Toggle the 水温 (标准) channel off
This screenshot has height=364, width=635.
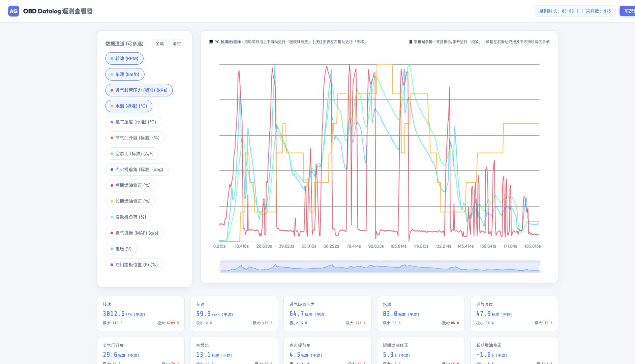pos(129,106)
